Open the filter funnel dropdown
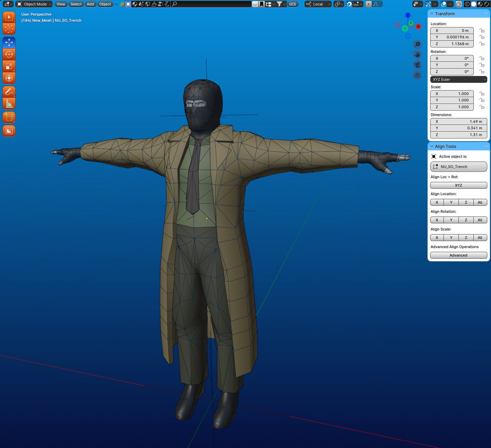Viewport: 491px width, 448px height. click(x=281, y=4)
